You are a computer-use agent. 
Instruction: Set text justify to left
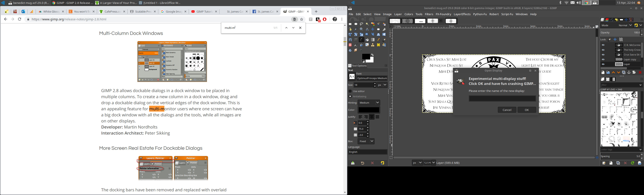pos(360,117)
